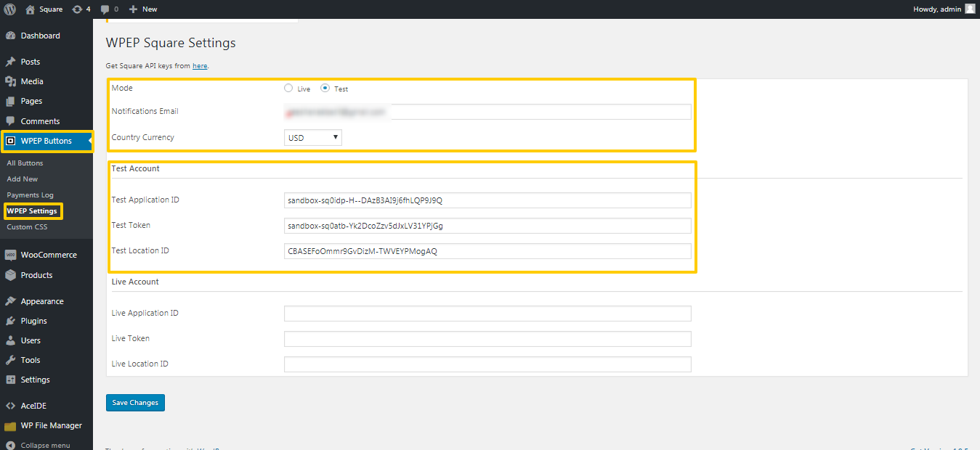Click the Settings sliders icon
This screenshot has width=980, height=450.
[11, 380]
